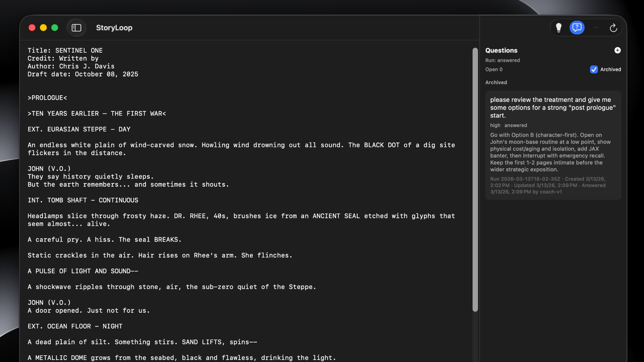Click the 'Author: Chris J. Davis' line
Viewport: 644px width, 362px height.
pyautogui.click(x=71, y=66)
